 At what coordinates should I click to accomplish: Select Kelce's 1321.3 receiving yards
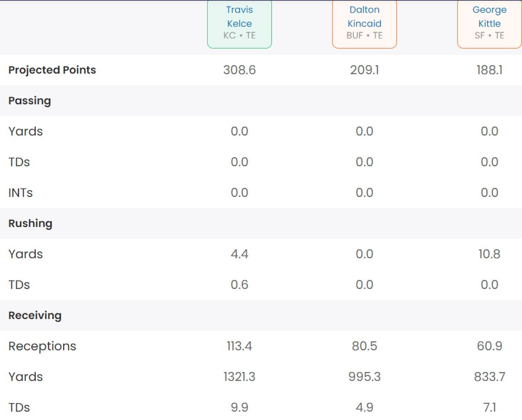pos(239,377)
